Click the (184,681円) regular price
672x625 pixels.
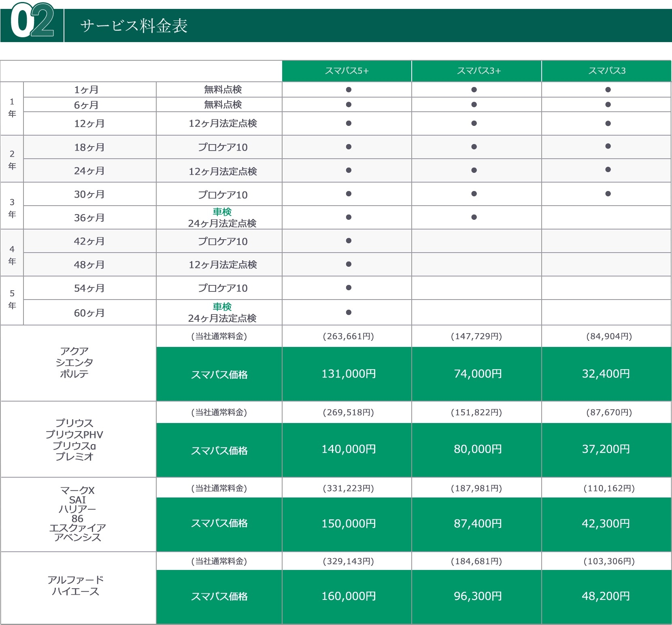pyautogui.click(x=476, y=561)
